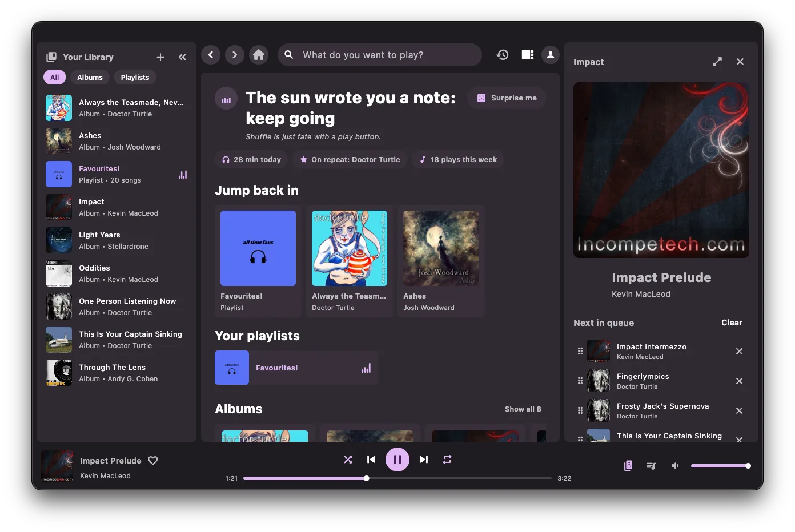Open the Home page
This screenshot has width=795, height=532.
(259, 55)
